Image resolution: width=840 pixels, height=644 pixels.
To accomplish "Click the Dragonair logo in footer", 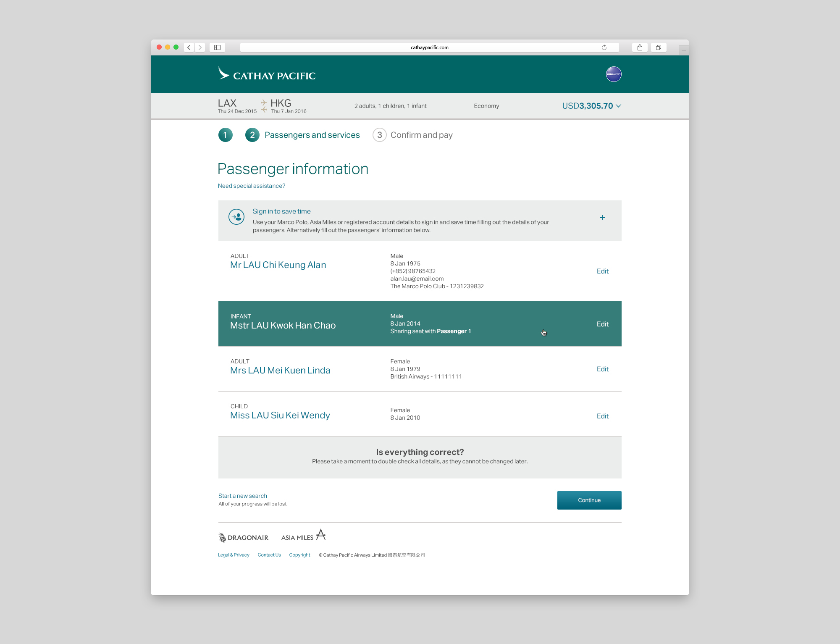I will (x=243, y=537).
